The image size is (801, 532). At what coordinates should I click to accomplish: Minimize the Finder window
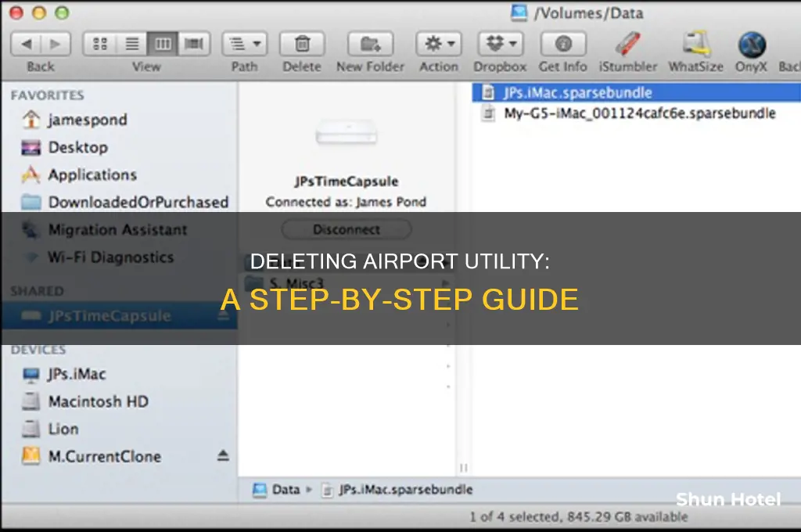39,13
